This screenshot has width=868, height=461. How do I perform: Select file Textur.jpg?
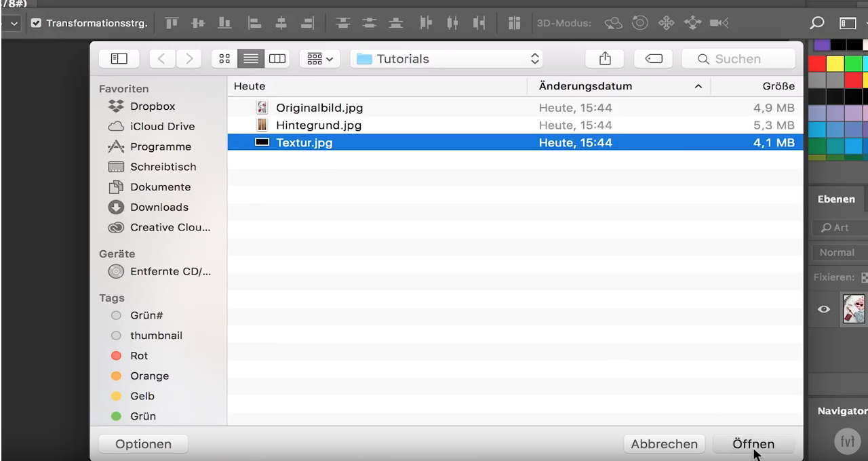coord(515,143)
